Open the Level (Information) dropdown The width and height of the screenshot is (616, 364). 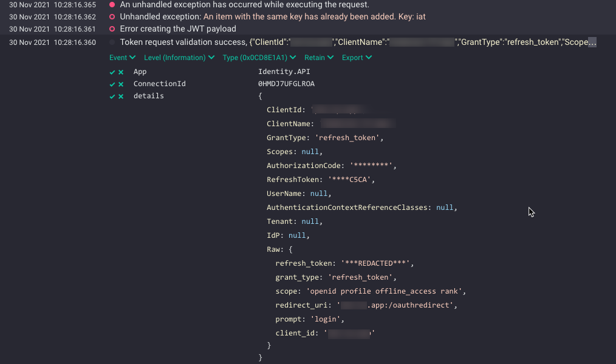(179, 57)
